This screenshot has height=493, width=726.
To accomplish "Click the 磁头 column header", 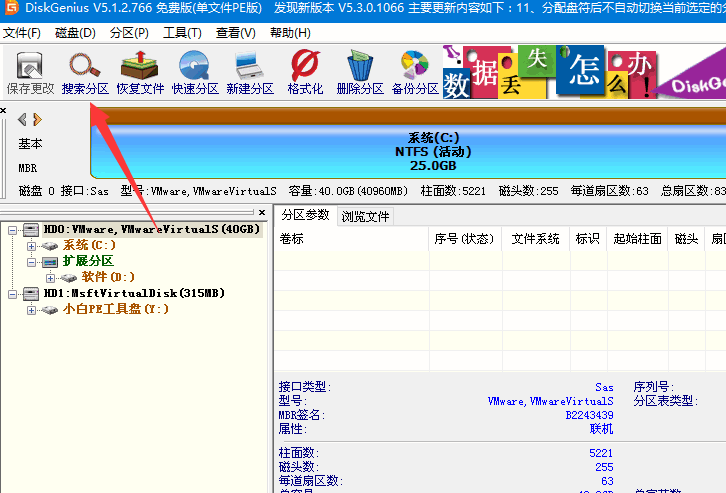I will (x=686, y=239).
